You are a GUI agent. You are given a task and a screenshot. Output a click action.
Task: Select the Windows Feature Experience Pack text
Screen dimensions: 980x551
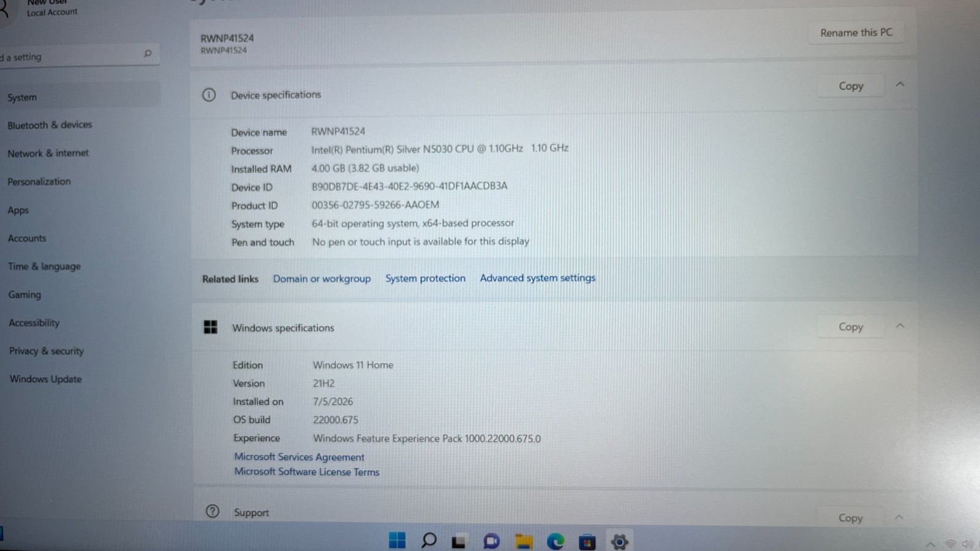click(x=427, y=438)
